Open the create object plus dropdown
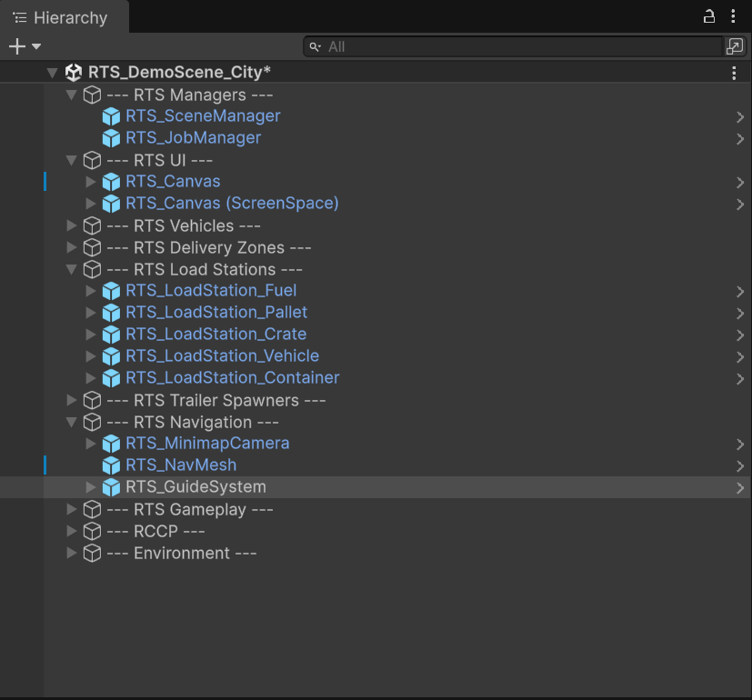Viewport: 752px width, 700px height. click(25, 46)
